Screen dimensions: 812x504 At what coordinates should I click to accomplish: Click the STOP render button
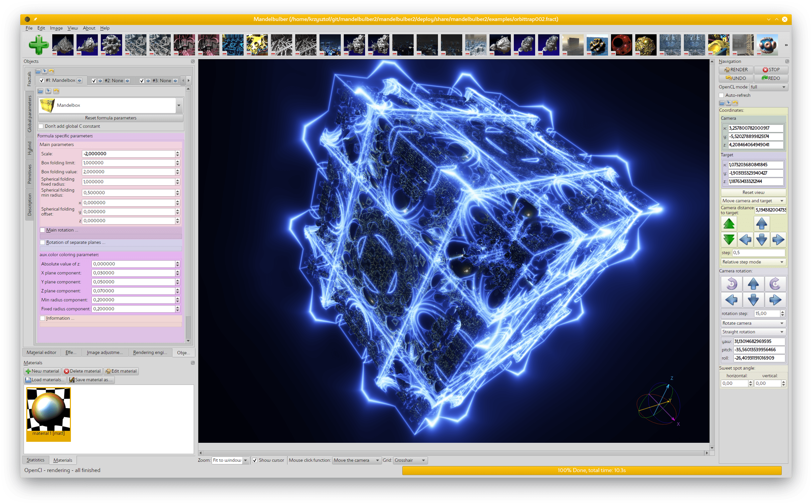[x=771, y=70]
